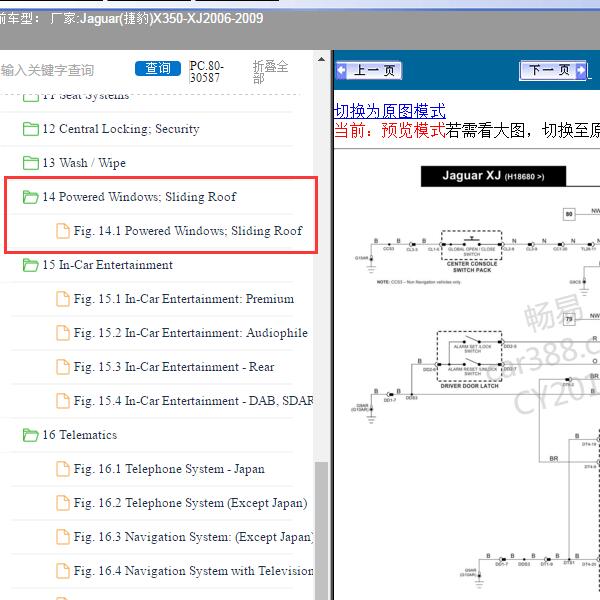
Task: Click document icon of Fig. 16.1
Action: point(63,469)
